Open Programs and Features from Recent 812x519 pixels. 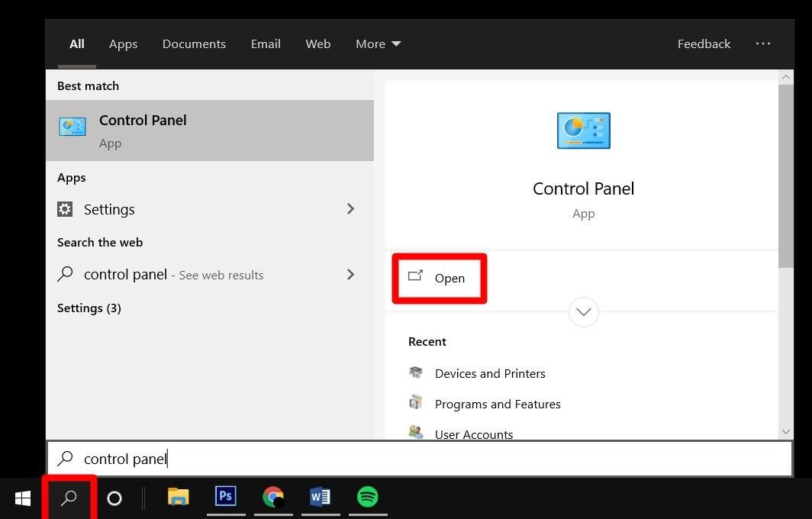click(498, 404)
